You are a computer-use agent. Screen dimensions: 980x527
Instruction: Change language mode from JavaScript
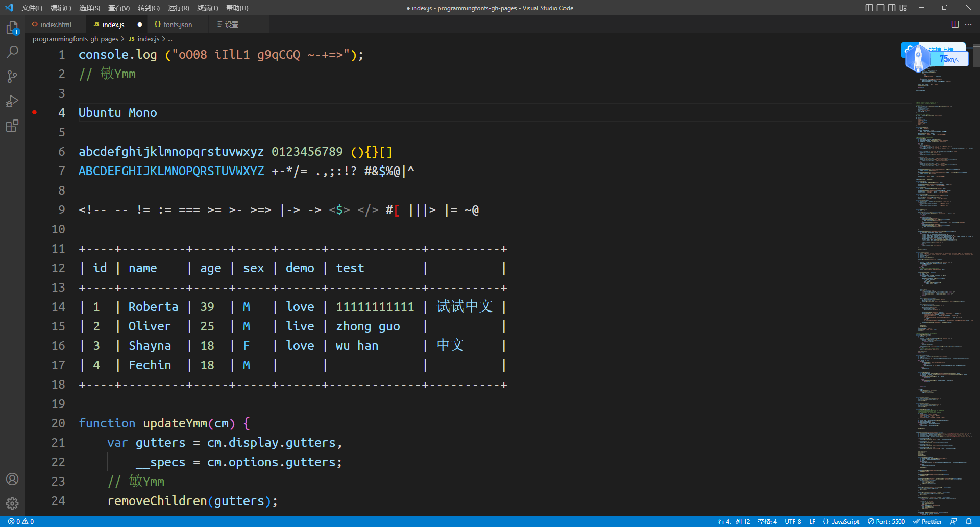[846, 521]
